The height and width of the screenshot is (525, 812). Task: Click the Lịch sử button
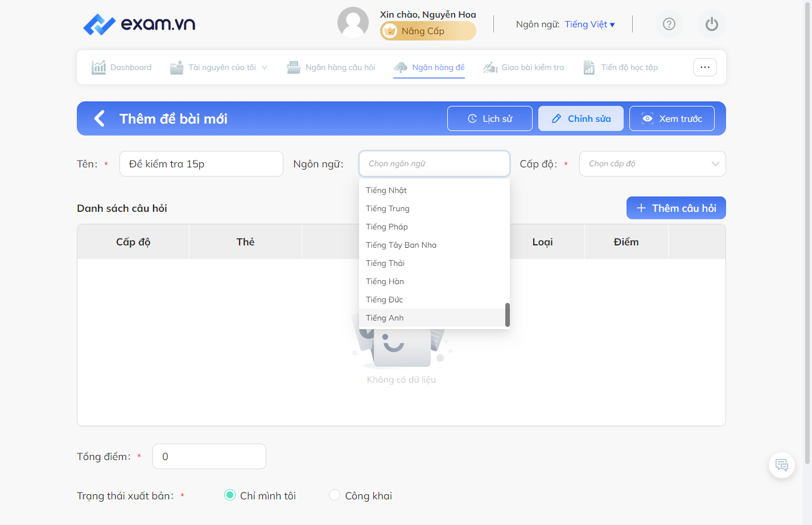pos(490,118)
